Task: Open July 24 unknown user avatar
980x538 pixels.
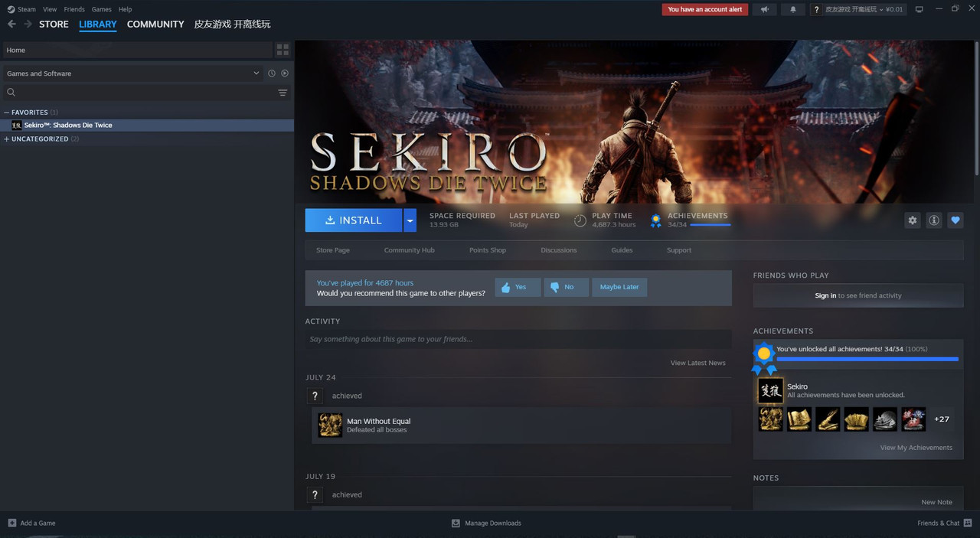Action: click(315, 396)
